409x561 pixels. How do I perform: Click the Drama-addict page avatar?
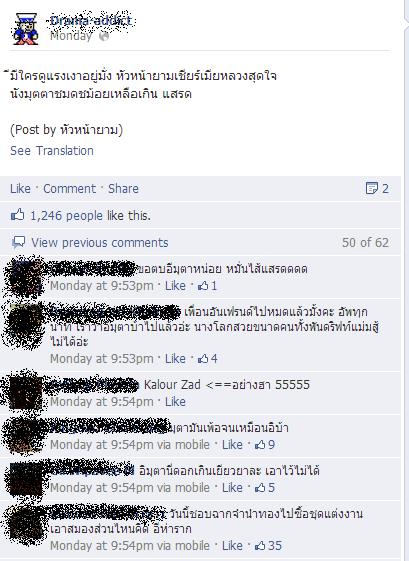pyautogui.click(x=26, y=29)
